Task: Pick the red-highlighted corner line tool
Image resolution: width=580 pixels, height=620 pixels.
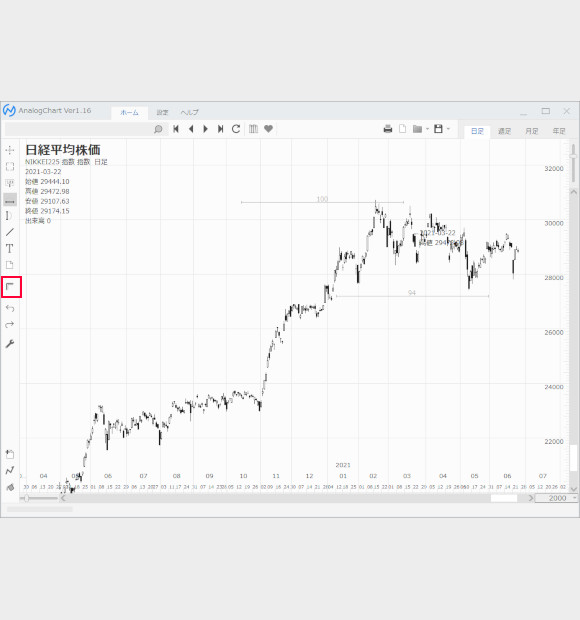Action: coord(11,287)
